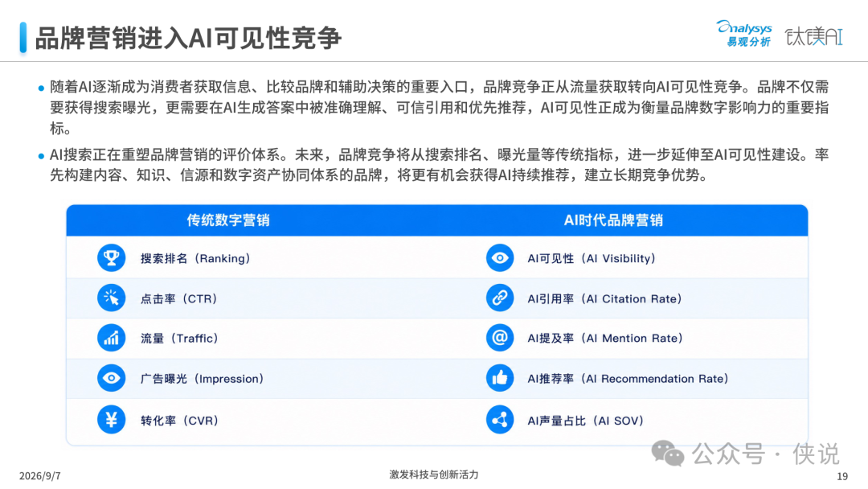The width and height of the screenshot is (868, 489).
Task: Click the AI声量占比（AI SOV）label
Action: [x=585, y=421]
